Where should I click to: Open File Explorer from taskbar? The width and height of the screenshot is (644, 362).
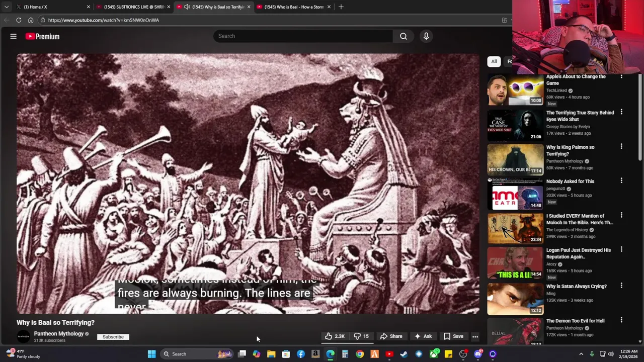tap(271, 354)
